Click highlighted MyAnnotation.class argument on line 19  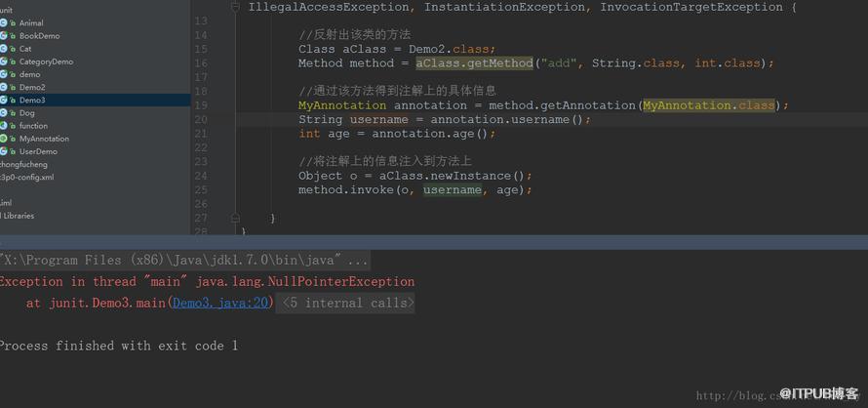coord(709,105)
